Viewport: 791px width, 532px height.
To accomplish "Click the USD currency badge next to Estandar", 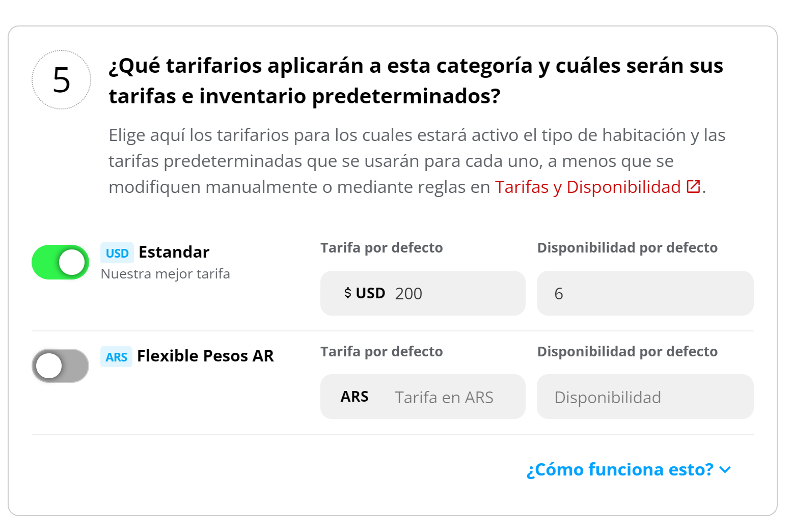I will (x=117, y=253).
